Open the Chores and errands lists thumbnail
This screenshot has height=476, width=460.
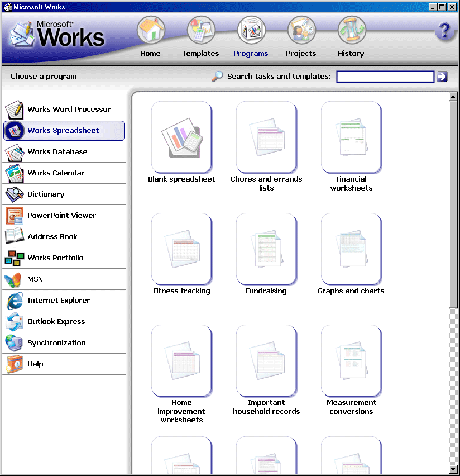coord(266,137)
